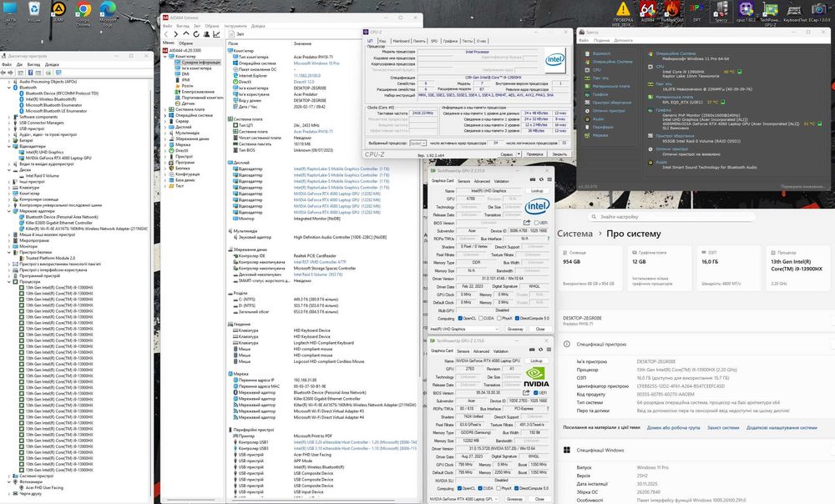
Task: Expand the Системна плата node in the AIDA64 tree
Action: (165, 109)
